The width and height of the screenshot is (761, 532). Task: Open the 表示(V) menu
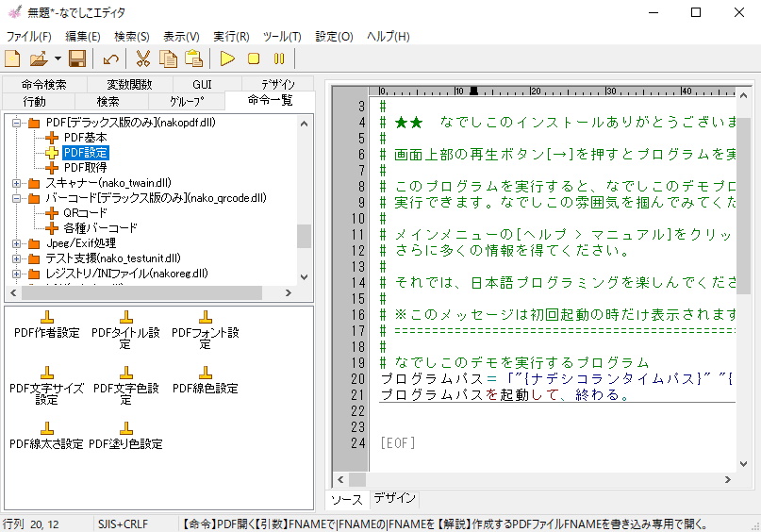point(181,37)
